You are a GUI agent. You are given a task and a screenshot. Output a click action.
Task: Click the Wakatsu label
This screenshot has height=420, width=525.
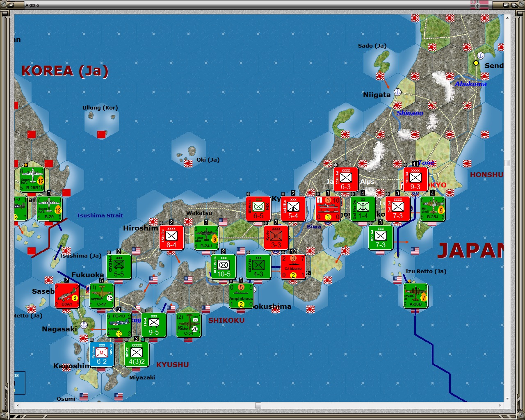(x=199, y=213)
